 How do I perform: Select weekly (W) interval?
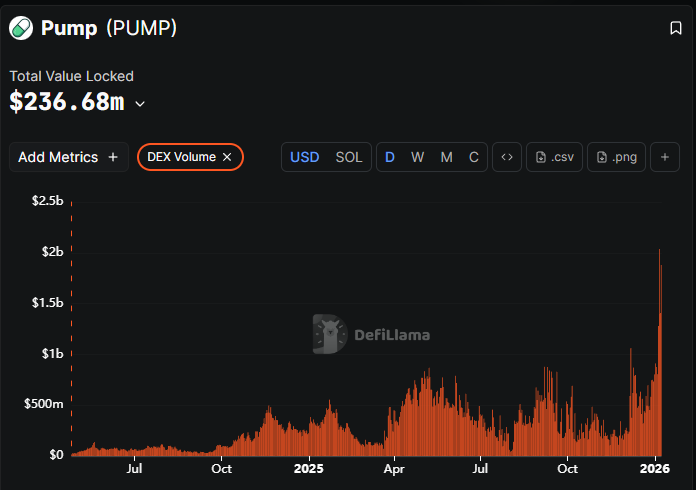click(417, 157)
